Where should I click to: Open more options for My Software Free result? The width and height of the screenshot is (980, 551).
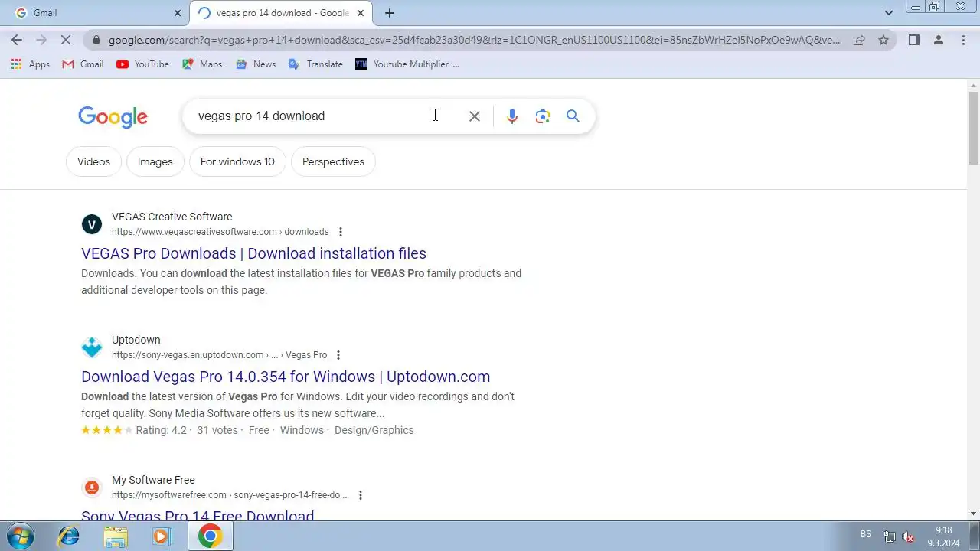tap(361, 495)
